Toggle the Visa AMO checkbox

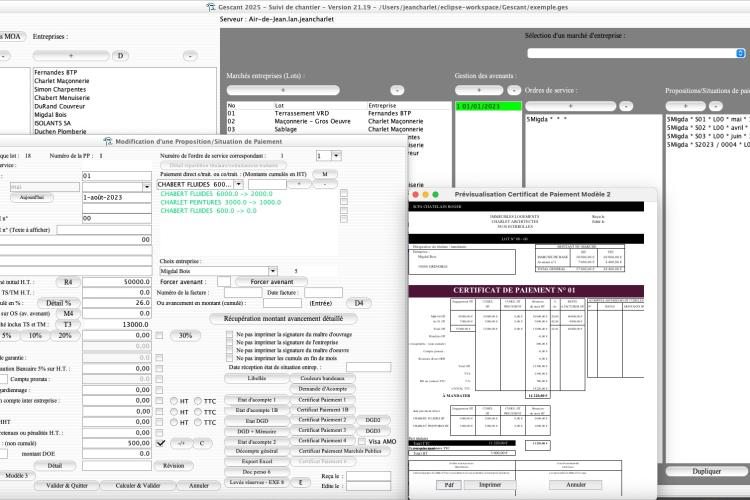(362, 441)
